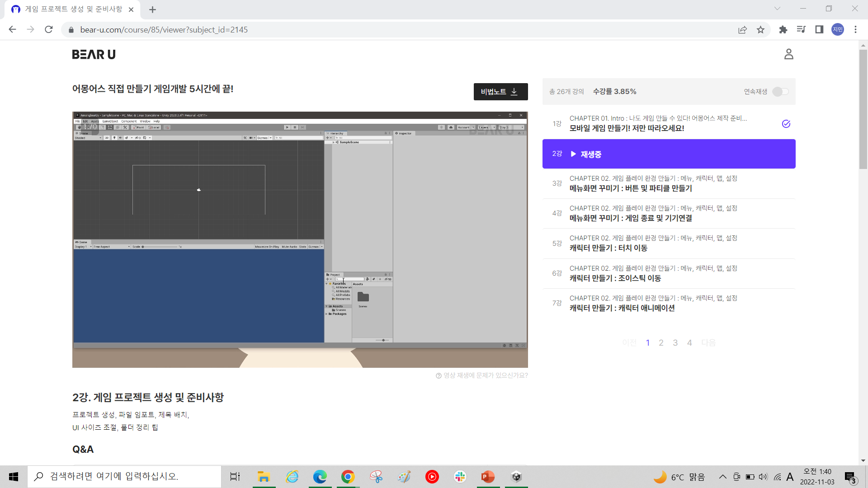Click the BEAR U logo

click(94, 55)
